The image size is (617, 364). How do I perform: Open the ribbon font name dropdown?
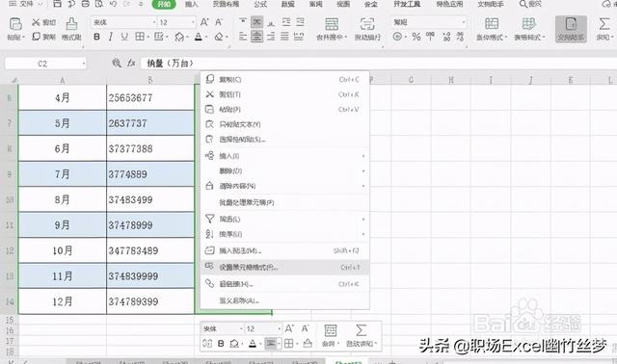pyautogui.click(x=154, y=22)
